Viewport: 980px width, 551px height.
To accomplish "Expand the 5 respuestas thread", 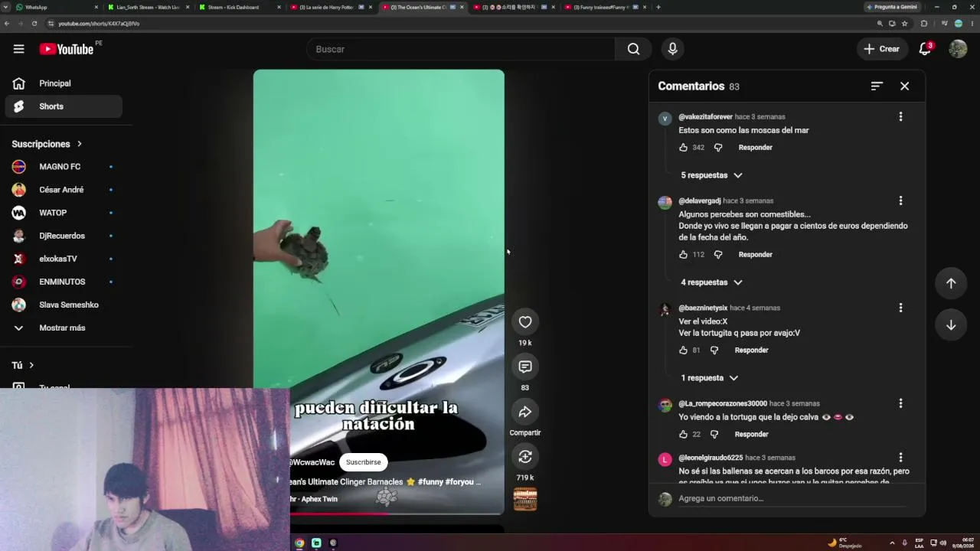I will (x=711, y=175).
